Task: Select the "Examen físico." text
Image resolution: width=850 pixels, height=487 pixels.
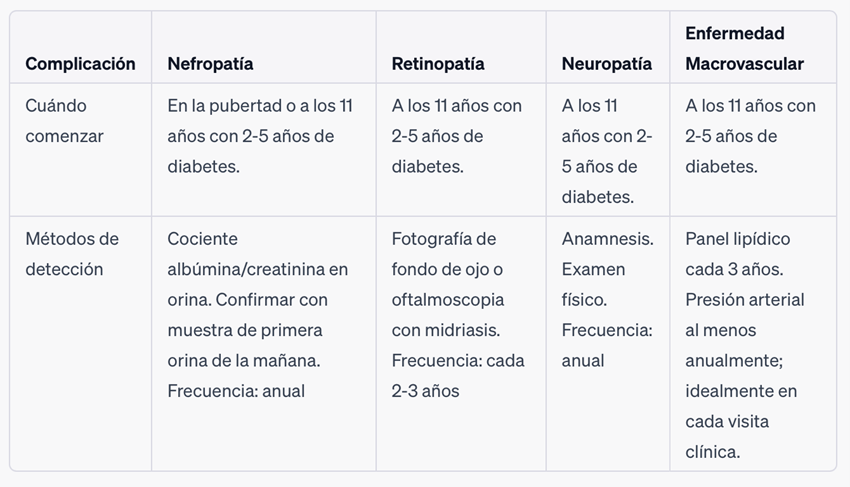Action: click(593, 284)
